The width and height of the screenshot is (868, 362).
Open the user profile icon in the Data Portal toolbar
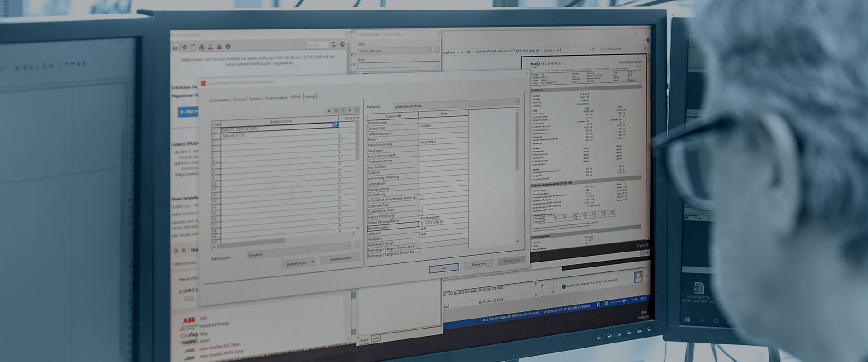click(210, 47)
